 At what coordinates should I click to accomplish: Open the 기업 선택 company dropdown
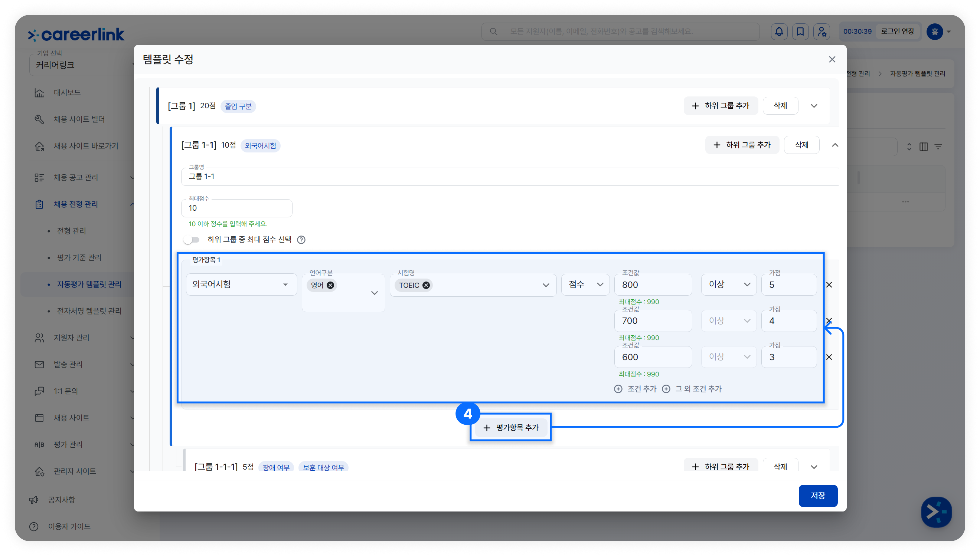pos(82,65)
